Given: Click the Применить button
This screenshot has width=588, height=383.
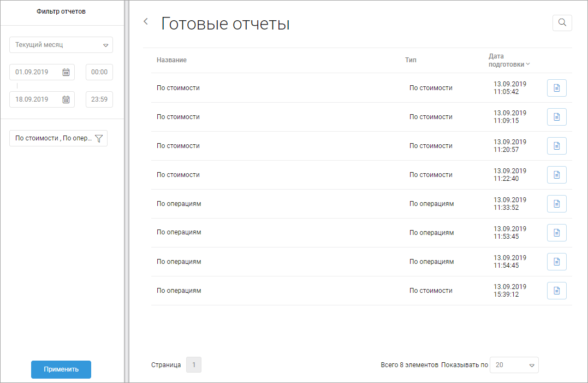Looking at the screenshot, I should click(61, 369).
